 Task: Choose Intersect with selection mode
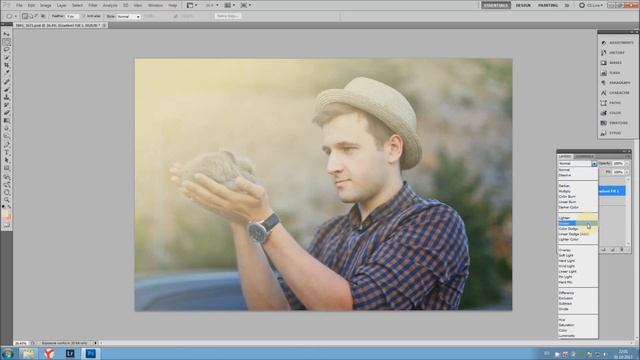click(x=43, y=16)
